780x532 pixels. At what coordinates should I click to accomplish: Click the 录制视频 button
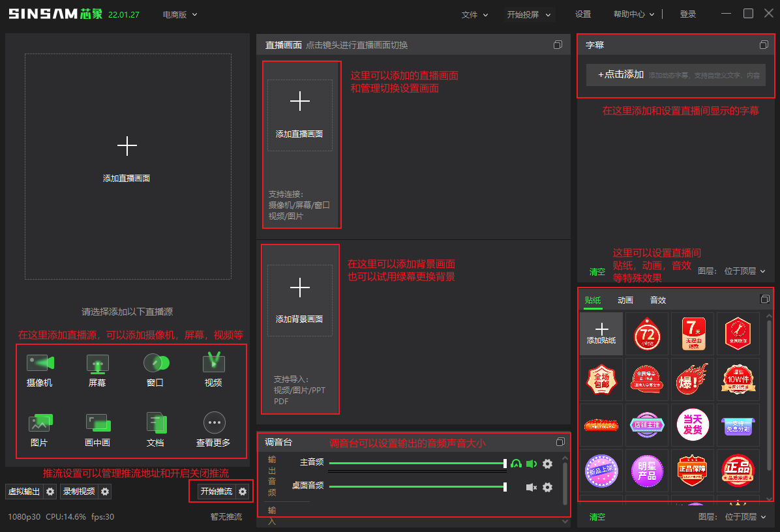[79, 491]
